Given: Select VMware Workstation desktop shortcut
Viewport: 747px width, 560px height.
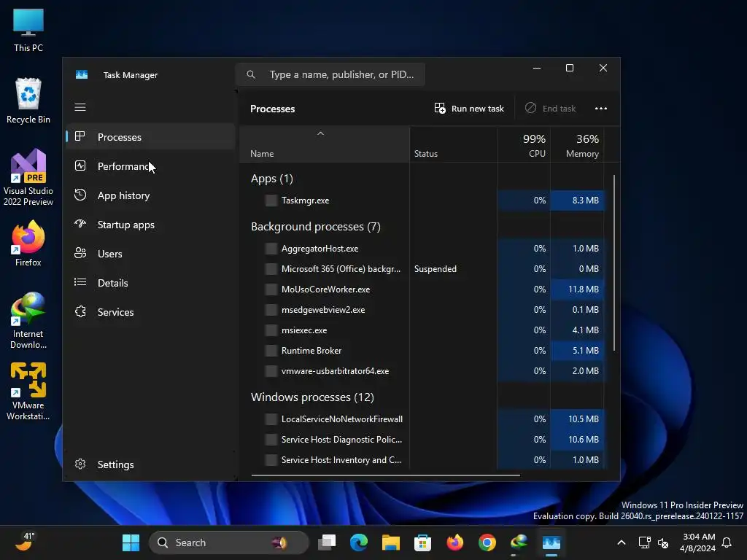Looking at the screenshot, I should click(x=28, y=392).
